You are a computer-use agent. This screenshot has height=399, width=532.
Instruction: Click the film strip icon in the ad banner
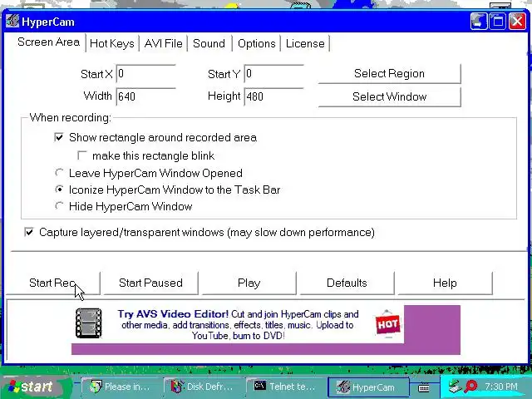tap(89, 323)
